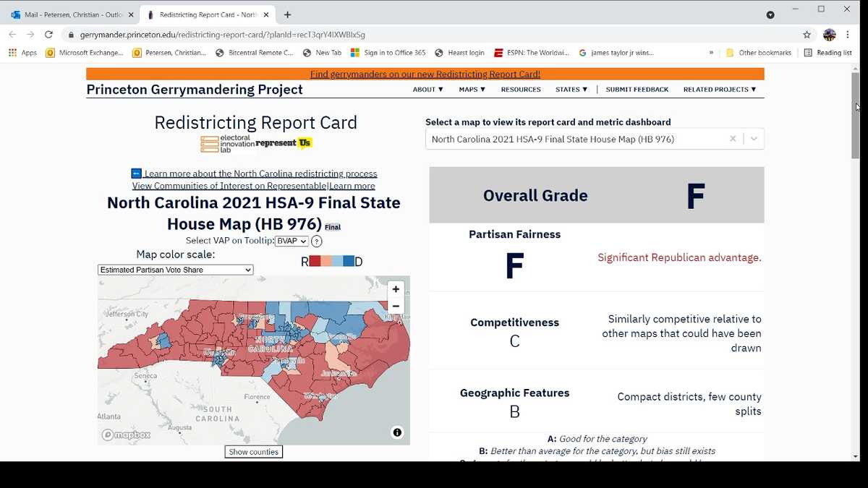The width and height of the screenshot is (868, 488).
Task: Bookmark this page with the star icon
Action: tap(807, 34)
